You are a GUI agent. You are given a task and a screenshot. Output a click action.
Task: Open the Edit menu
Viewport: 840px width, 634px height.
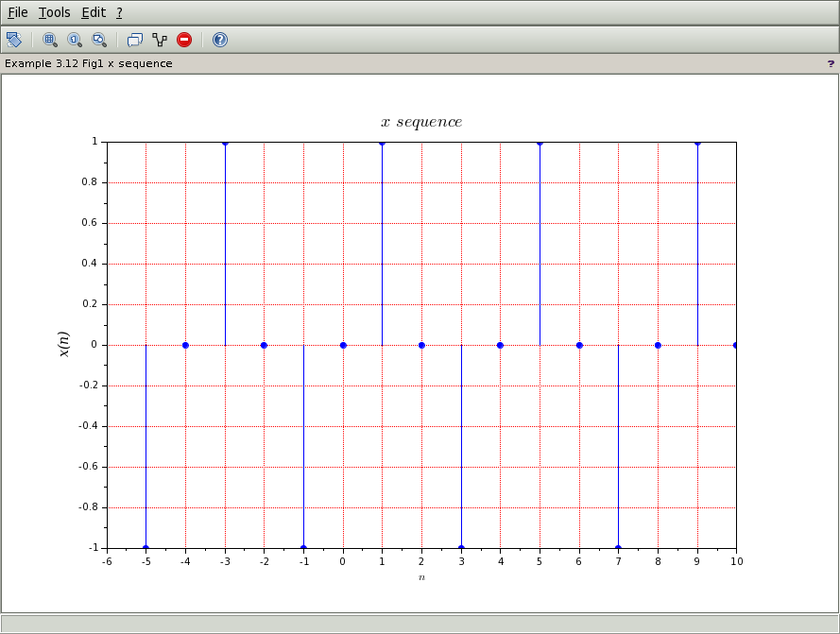point(94,12)
